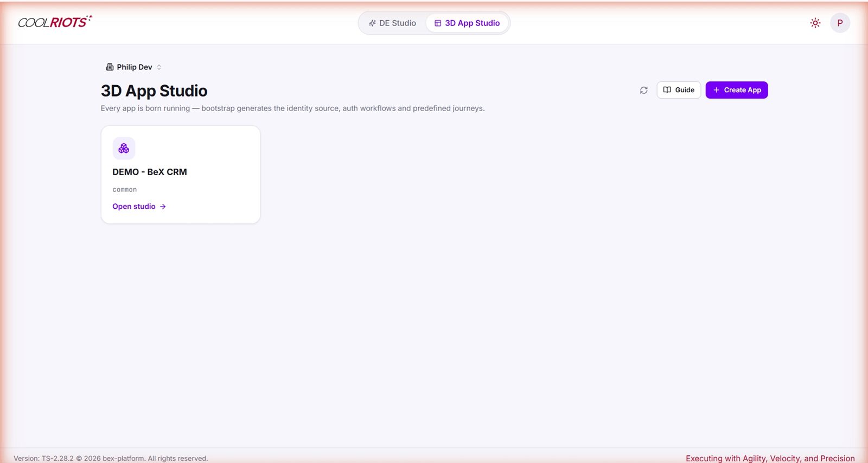Click the CoolRiots logo

point(55,22)
